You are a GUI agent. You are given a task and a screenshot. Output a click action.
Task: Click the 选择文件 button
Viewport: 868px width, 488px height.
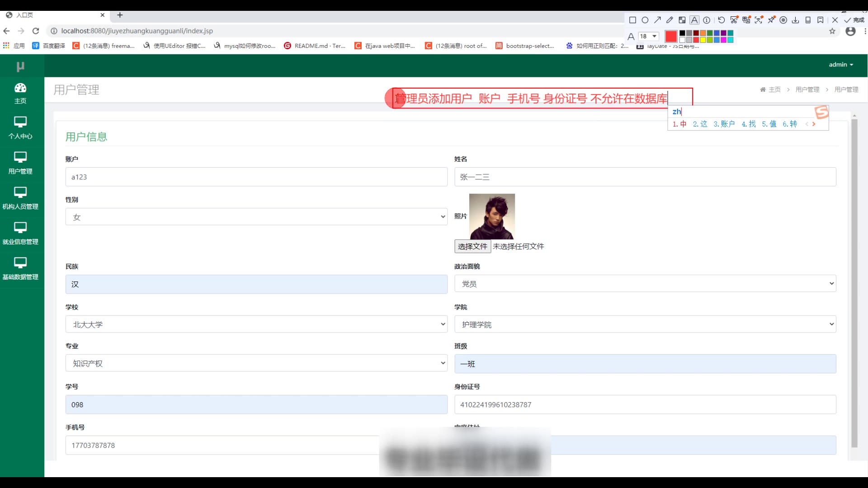tap(472, 246)
